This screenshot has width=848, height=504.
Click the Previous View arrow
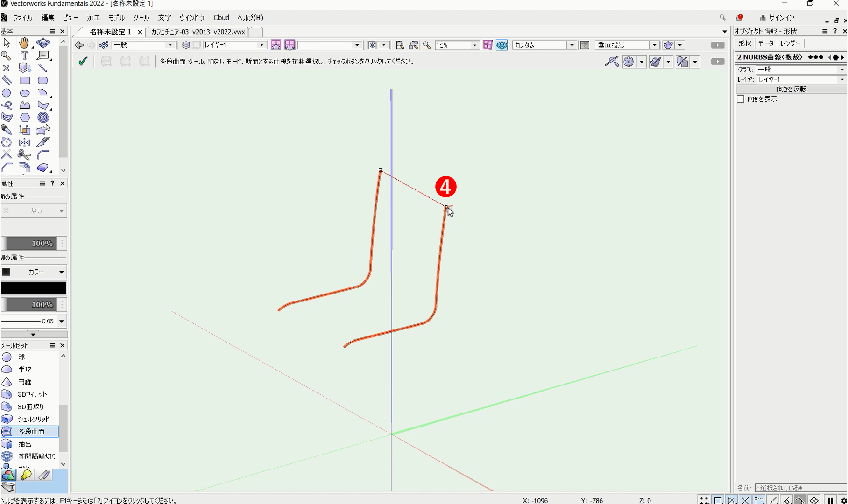click(x=79, y=45)
